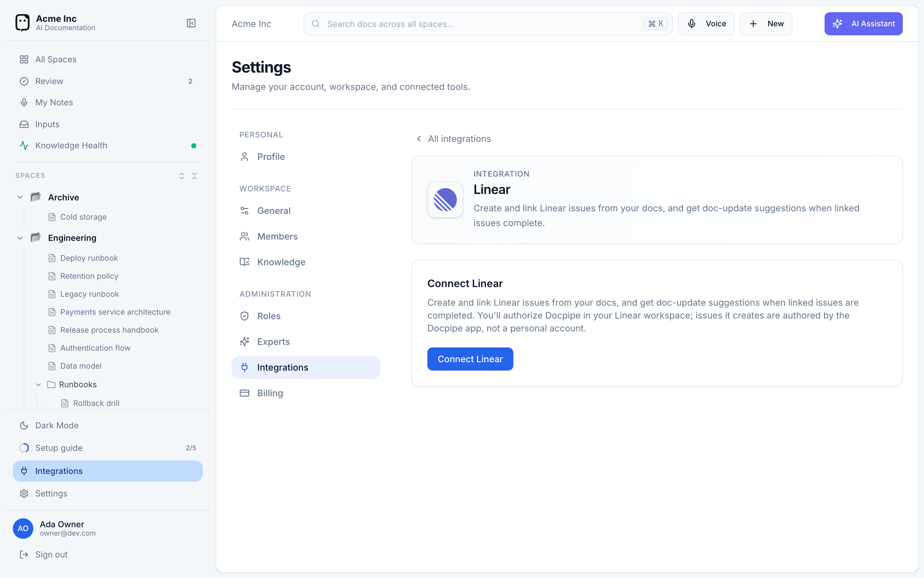This screenshot has height=578, width=924.
Task: Click the Ada Owner name
Action: tap(62, 524)
